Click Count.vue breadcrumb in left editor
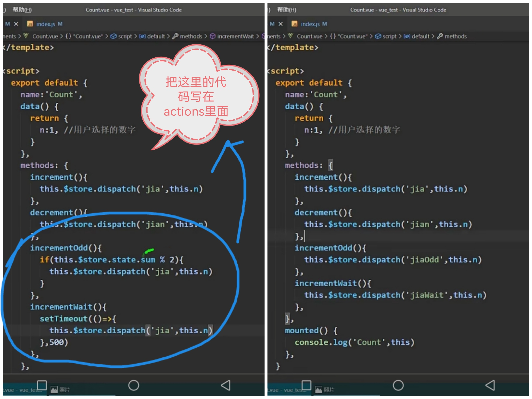This screenshot has width=532, height=399. pyautogui.click(x=45, y=36)
